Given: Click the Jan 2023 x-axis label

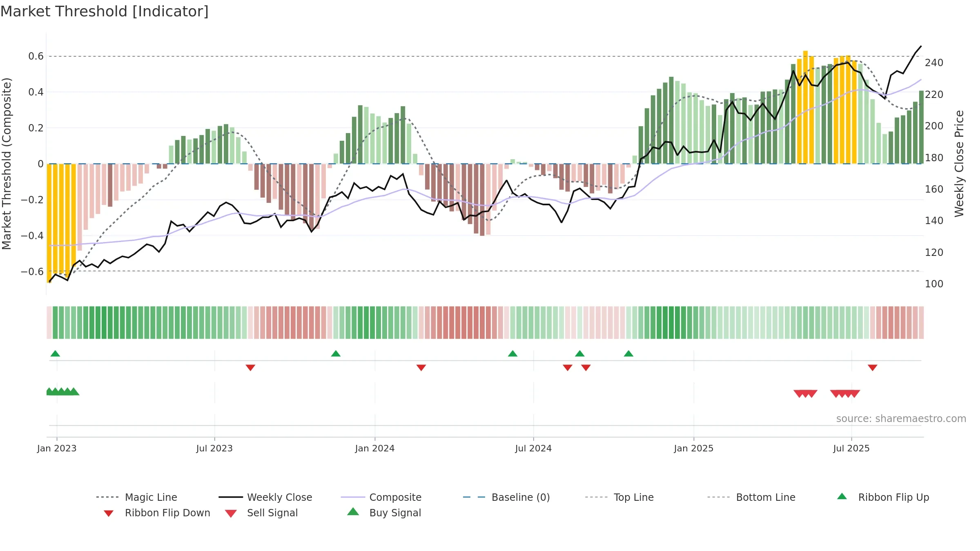Looking at the screenshot, I should tap(57, 448).
